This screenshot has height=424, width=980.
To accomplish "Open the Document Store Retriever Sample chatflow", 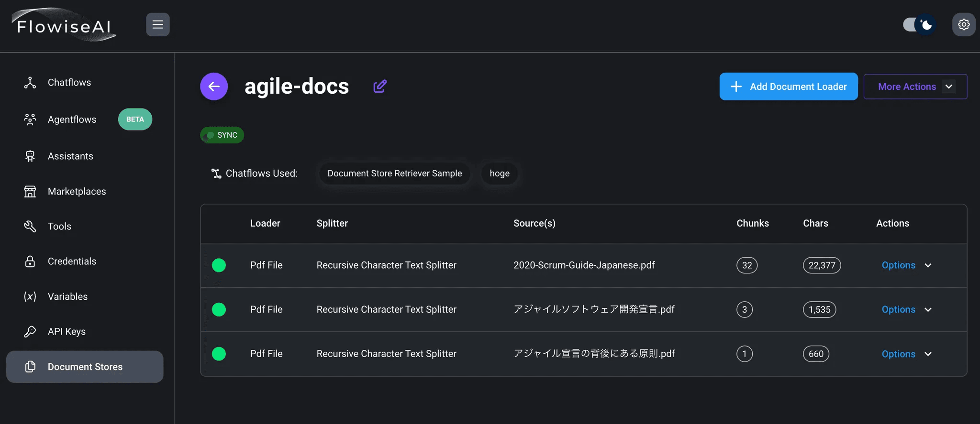I will (394, 174).
